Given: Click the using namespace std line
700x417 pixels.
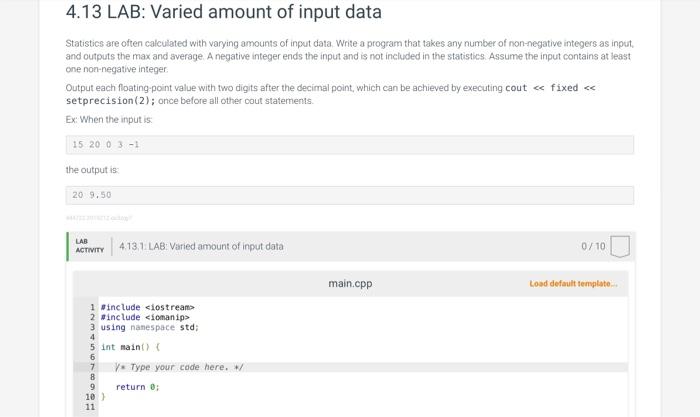Looking at the screenshot, I should (x=150, y=327).
